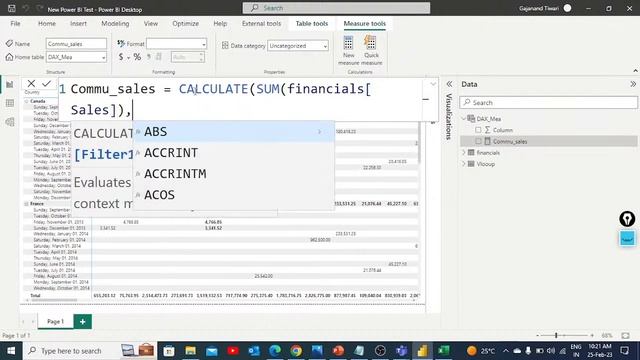Switch to the Modeling ribbon tab

(x=115, y=24)
